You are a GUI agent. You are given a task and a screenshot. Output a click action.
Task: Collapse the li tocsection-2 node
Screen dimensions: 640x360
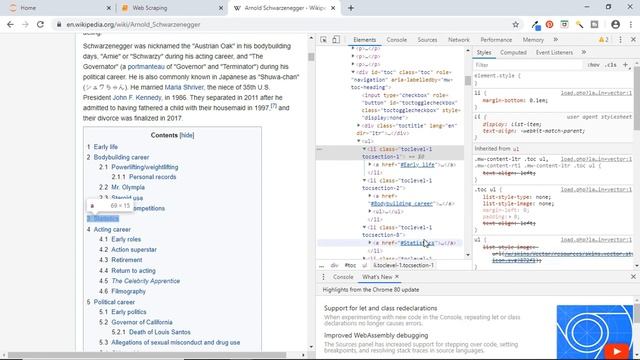point(364,180)
